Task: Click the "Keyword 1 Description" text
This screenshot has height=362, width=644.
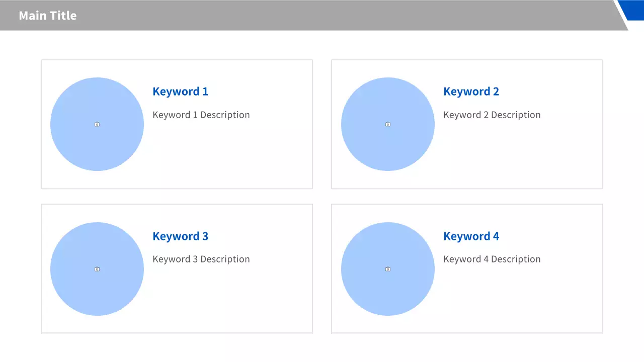Action: pyautogui.click(x=201, y=115)
